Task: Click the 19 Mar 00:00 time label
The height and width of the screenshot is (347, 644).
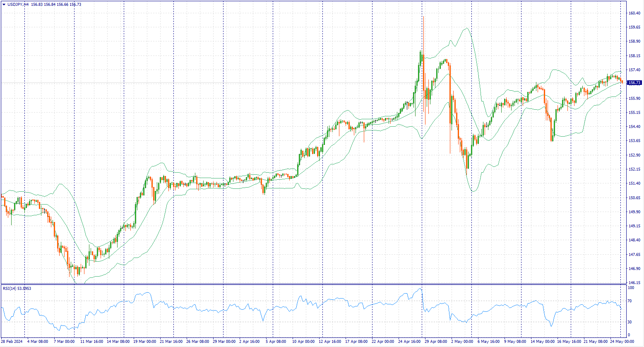Action: (x=145, y=342)
